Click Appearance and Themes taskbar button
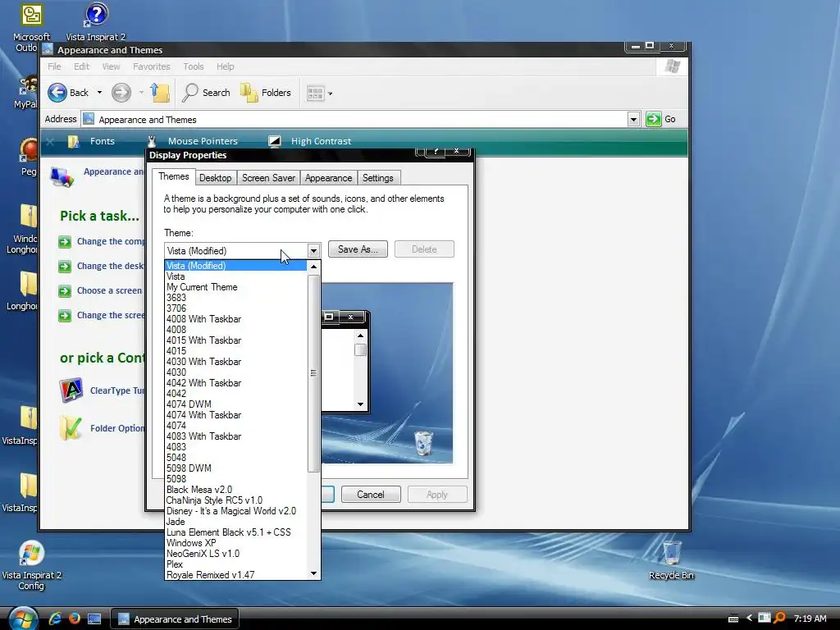Image resolution: width=840 pixels, height=630 pixels. (175, 619)
